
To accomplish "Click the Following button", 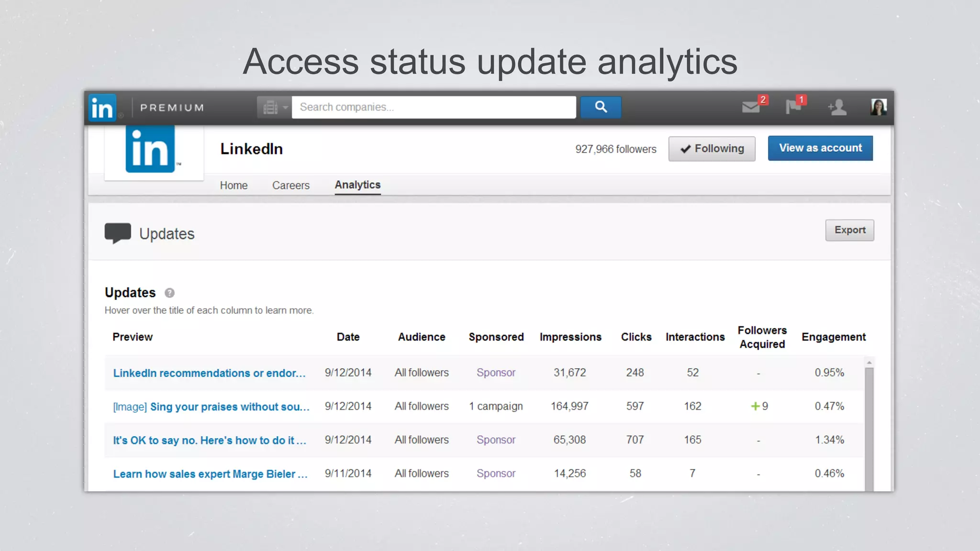I will point(712,149).
